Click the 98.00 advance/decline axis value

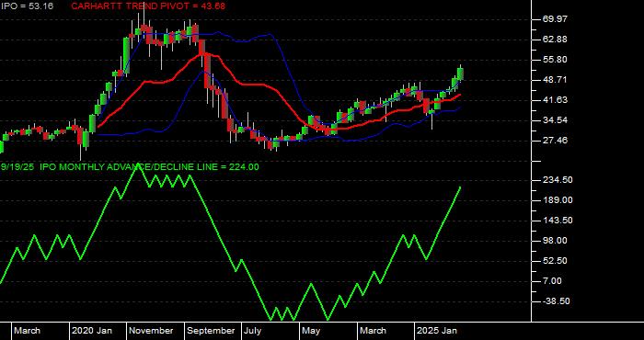coord(555,241)
